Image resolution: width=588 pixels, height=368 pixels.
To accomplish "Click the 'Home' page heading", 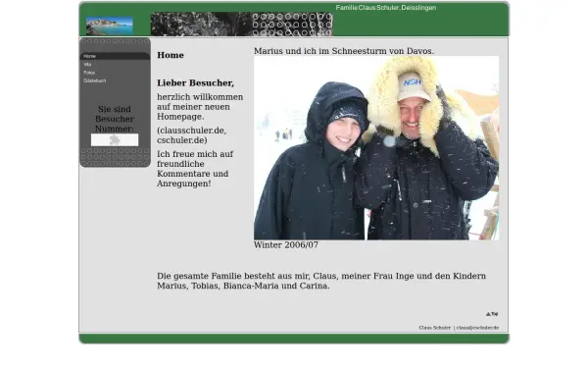I will point(171,55).
